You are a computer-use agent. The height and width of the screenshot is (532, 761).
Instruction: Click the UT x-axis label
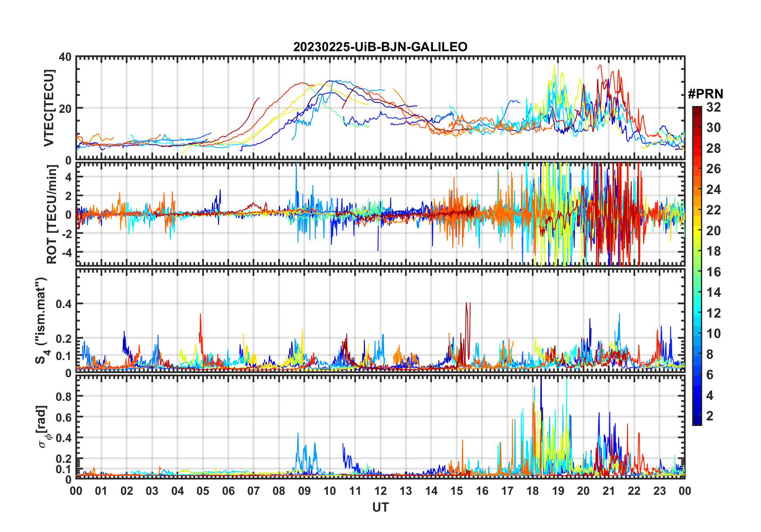tap(380, 507)
